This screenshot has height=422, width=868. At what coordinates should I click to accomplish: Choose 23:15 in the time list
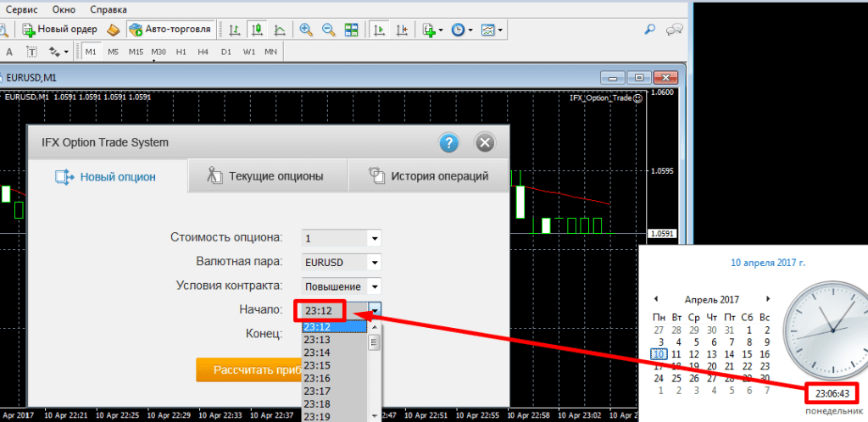coord(334,365)
